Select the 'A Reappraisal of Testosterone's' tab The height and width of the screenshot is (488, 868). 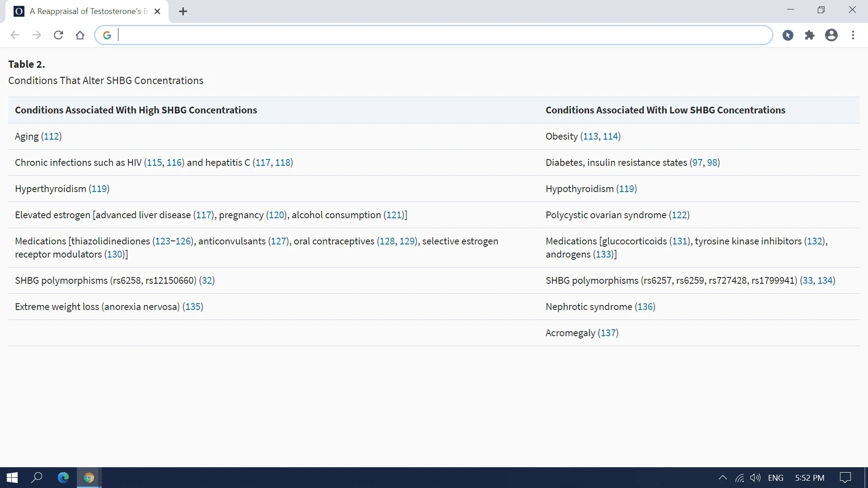[87, 12]
